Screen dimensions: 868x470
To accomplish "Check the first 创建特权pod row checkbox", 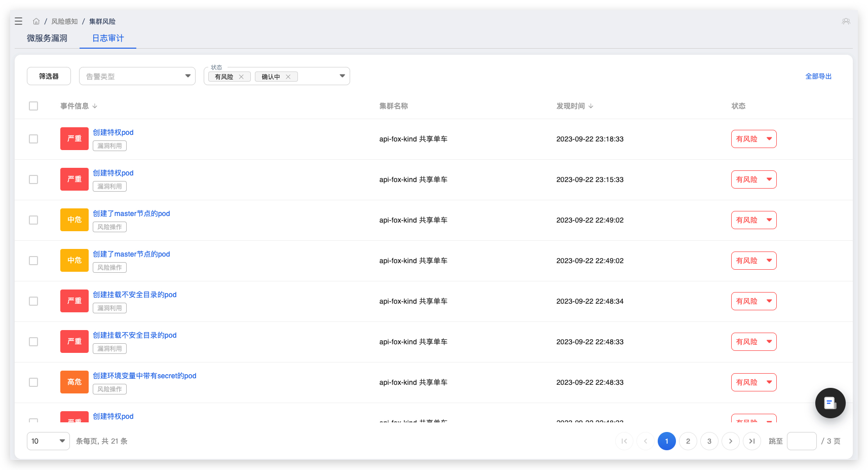I will 33,139.
